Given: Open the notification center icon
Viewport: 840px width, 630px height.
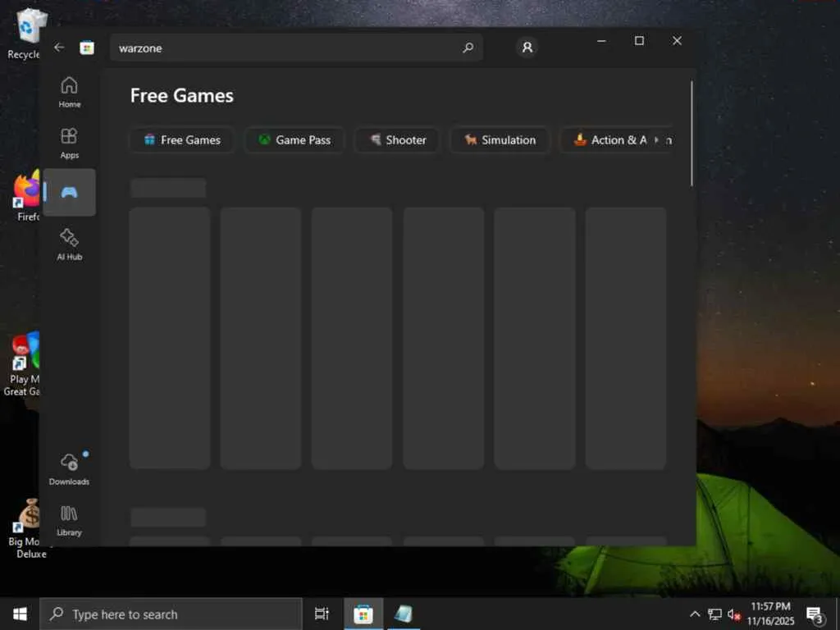Looking at the screenshot, I should tap(815, 614).
